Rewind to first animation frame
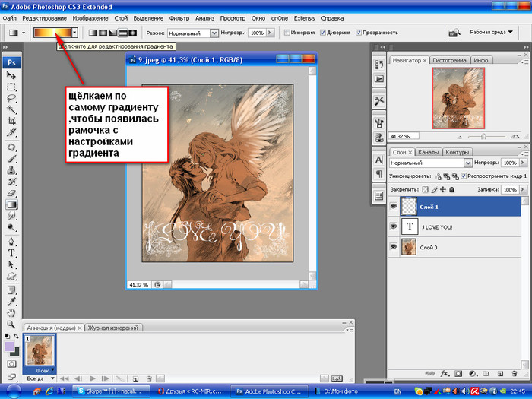Image resolution: width=532 pixels, height=399 pixels. coord(64,378)
